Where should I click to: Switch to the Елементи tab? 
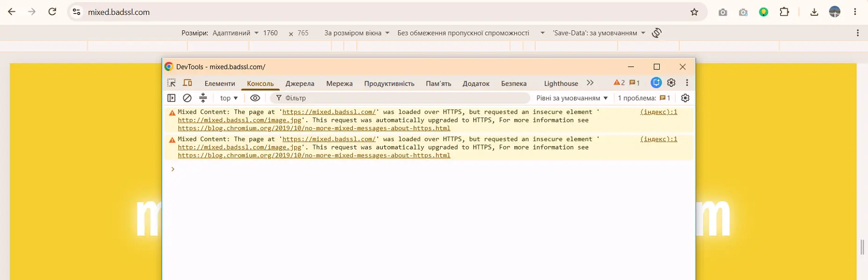[220, 84]
